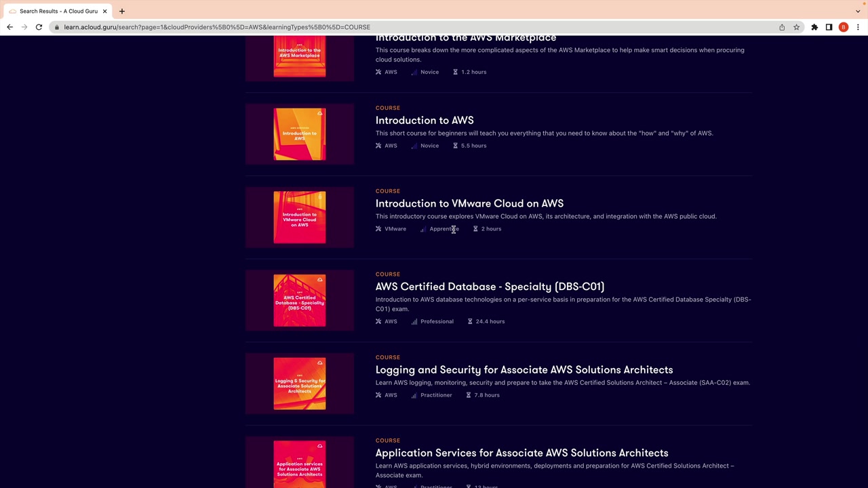Open the Introduction to AWS course thumbnail
The width and height of the screenshot is (868, 488).
(300, 134)
